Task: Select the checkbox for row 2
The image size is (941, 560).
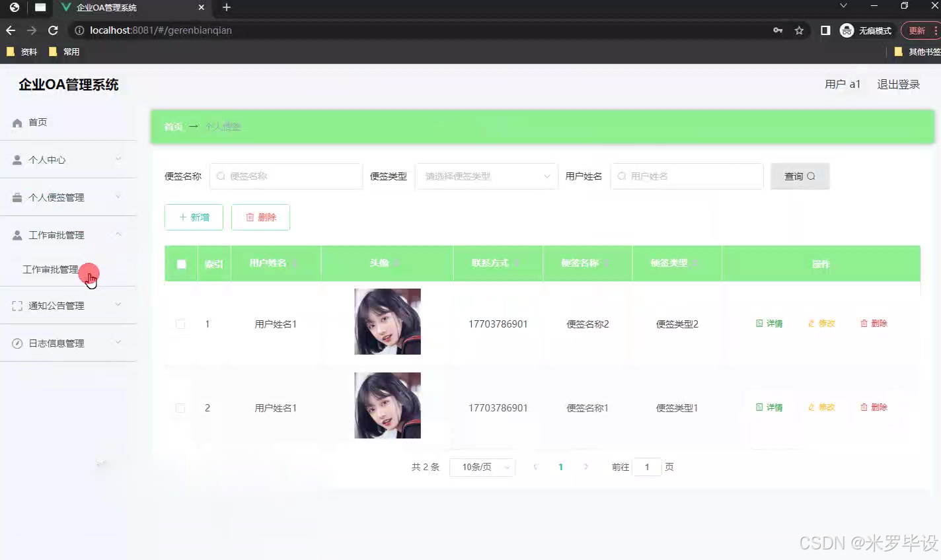Action: (180, 407)
